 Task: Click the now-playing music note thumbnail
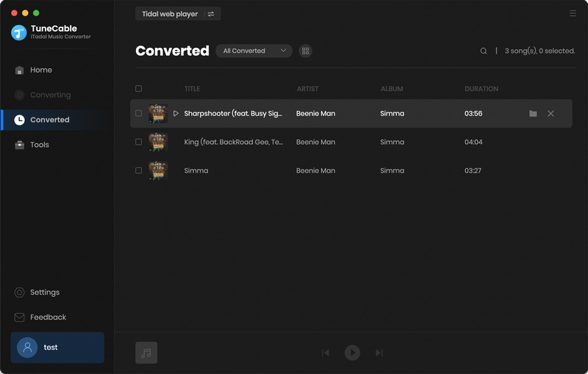[x=146, y=353]
